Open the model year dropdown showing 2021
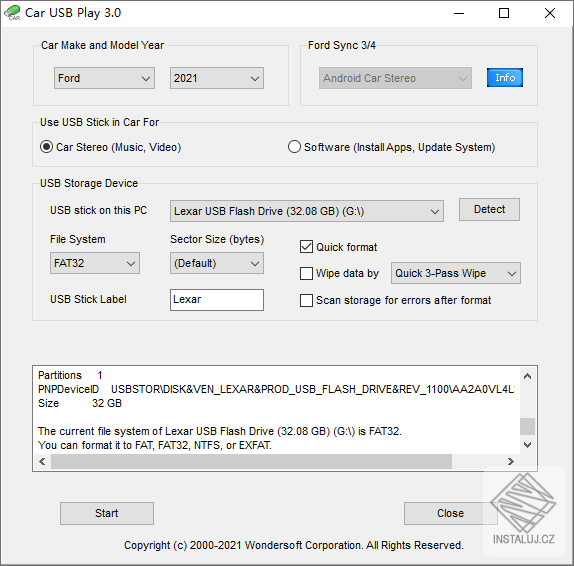The width and height of the screenshot is (574, 566). (217, 78)
